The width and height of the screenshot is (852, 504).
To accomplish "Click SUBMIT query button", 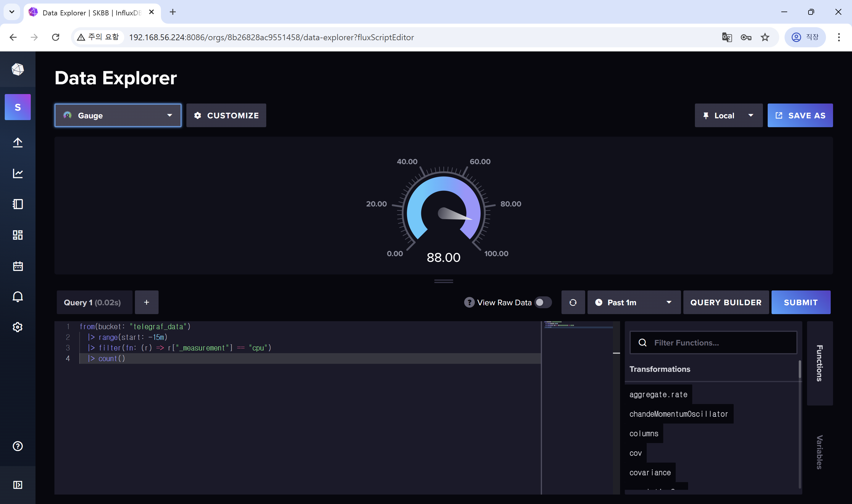I will 801,302.
